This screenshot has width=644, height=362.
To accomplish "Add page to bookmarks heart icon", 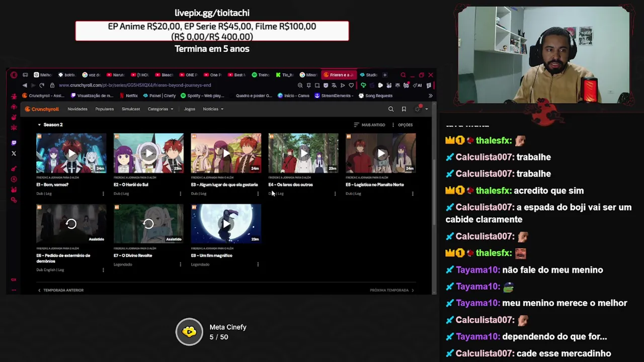I will click(351, 85).
